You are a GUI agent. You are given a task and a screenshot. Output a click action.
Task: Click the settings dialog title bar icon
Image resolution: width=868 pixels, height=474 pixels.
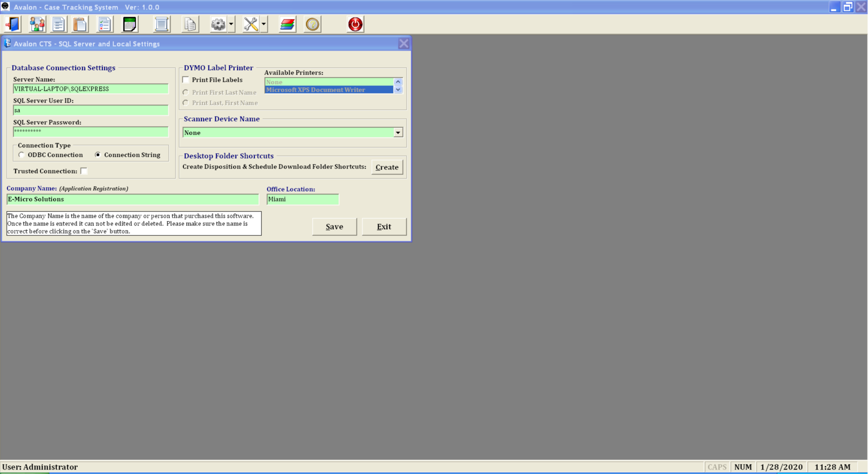point(7,43)
